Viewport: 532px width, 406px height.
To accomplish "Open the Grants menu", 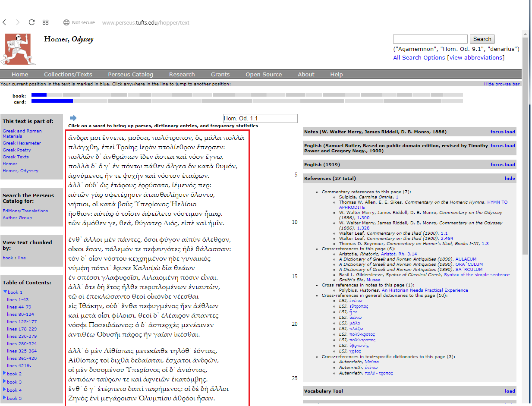I will [220, 74].
